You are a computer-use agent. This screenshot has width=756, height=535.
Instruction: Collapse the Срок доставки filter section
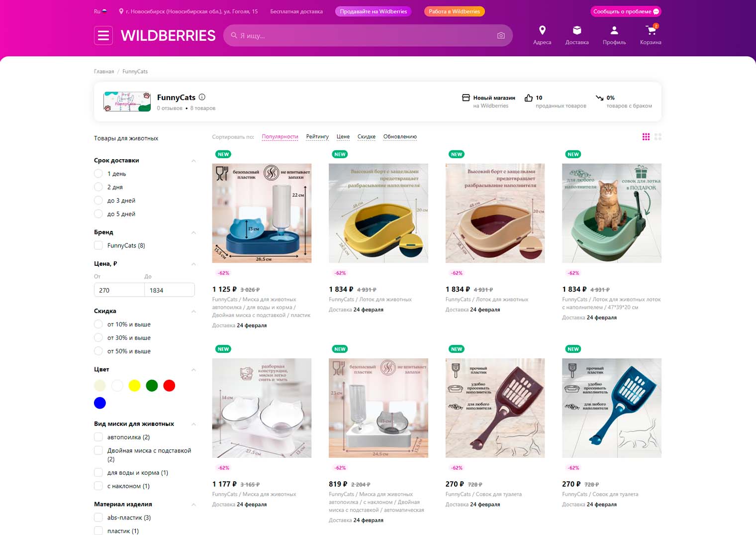193,161
